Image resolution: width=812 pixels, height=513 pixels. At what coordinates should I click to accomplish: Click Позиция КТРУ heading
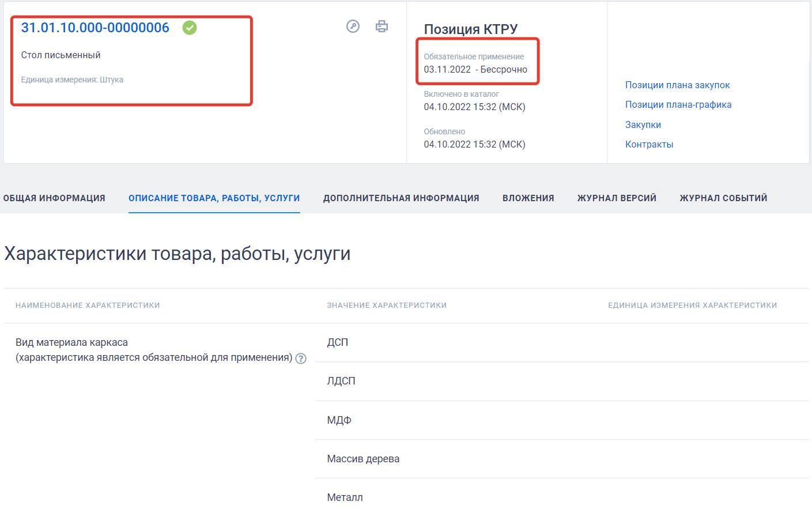point(471,29)
